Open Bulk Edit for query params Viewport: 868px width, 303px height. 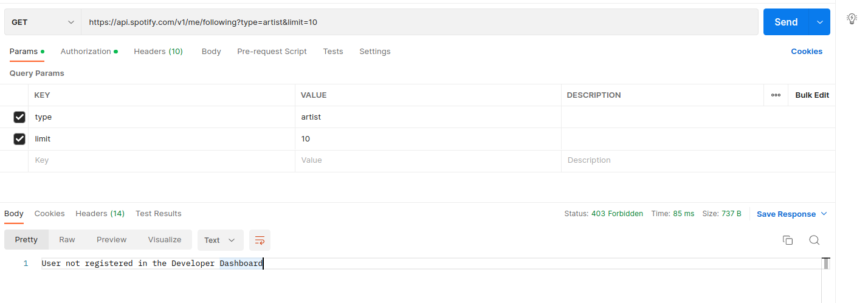pos(812,95)
